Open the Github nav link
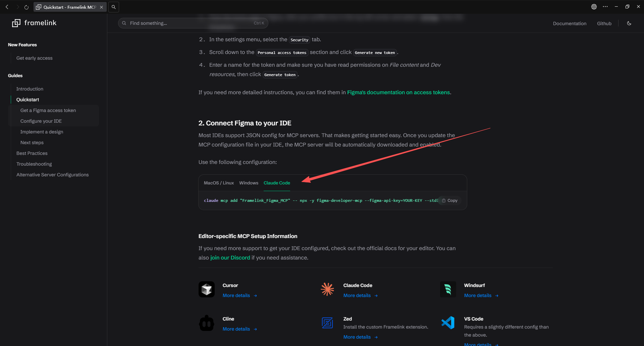Screen dimensions: 644x346 click(x=604, y=23)
